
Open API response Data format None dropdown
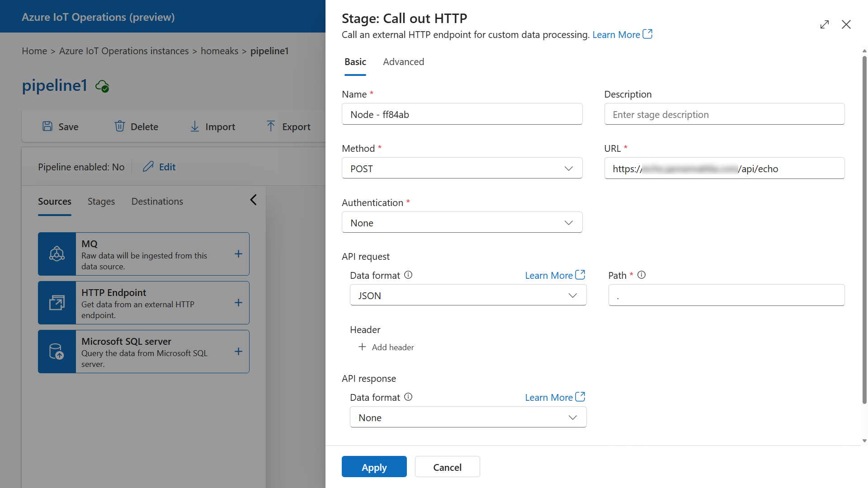point(468,417)
